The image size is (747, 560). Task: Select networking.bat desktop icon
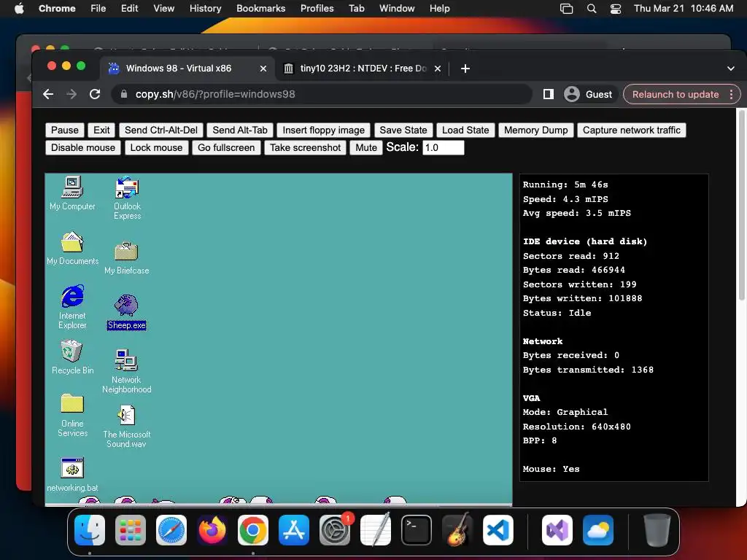coord(72,474)
